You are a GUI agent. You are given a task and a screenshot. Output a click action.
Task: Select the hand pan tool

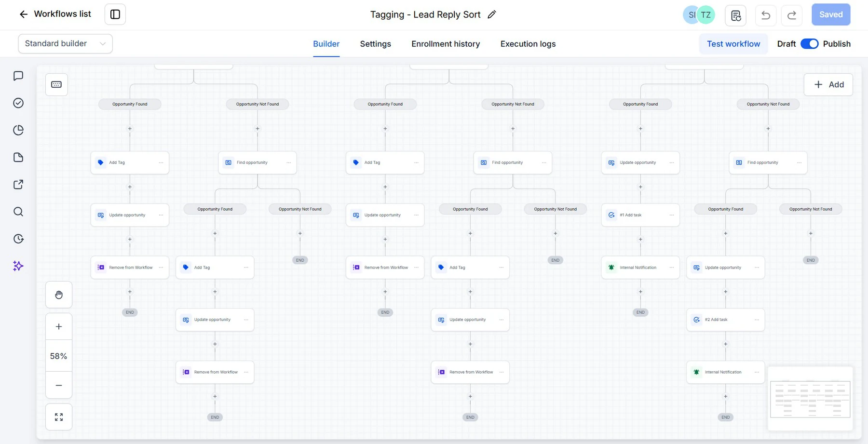click(x=59, y=295)
